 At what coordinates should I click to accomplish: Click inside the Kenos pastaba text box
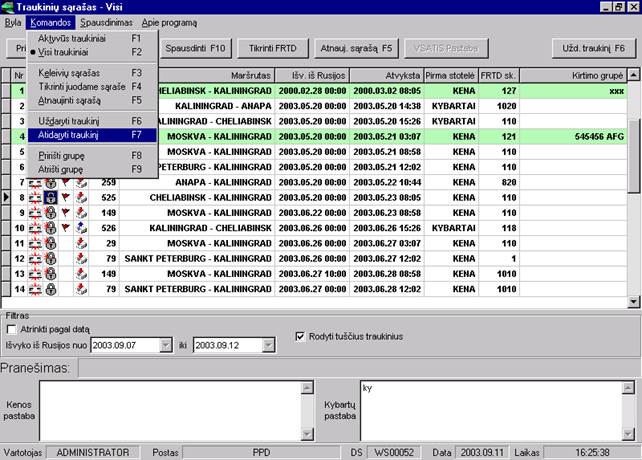click(171, 410)
